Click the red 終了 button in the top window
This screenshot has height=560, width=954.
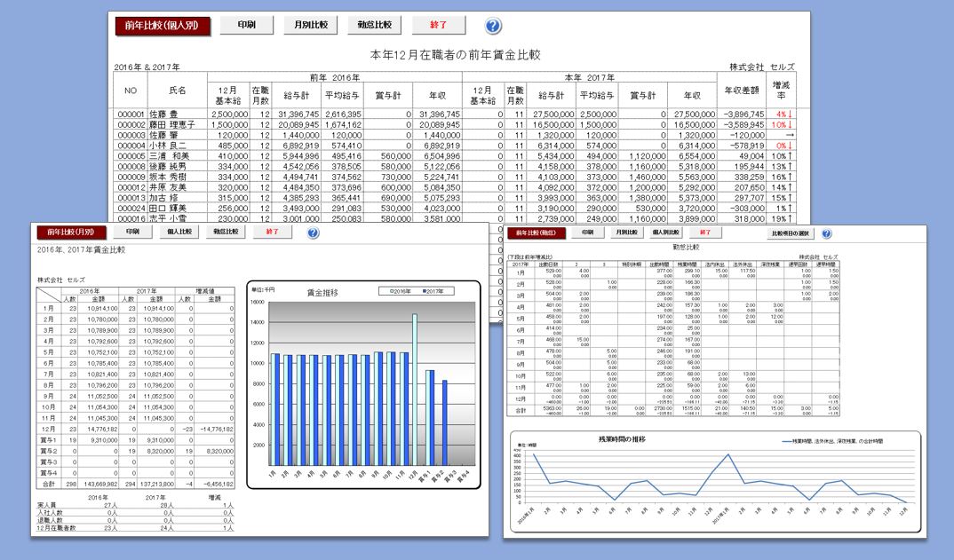tap(438, 25)
